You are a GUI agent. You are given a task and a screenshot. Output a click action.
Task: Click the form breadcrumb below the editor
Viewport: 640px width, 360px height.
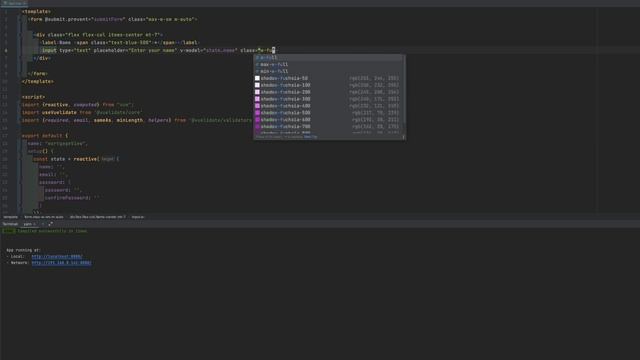click(44, 217)
